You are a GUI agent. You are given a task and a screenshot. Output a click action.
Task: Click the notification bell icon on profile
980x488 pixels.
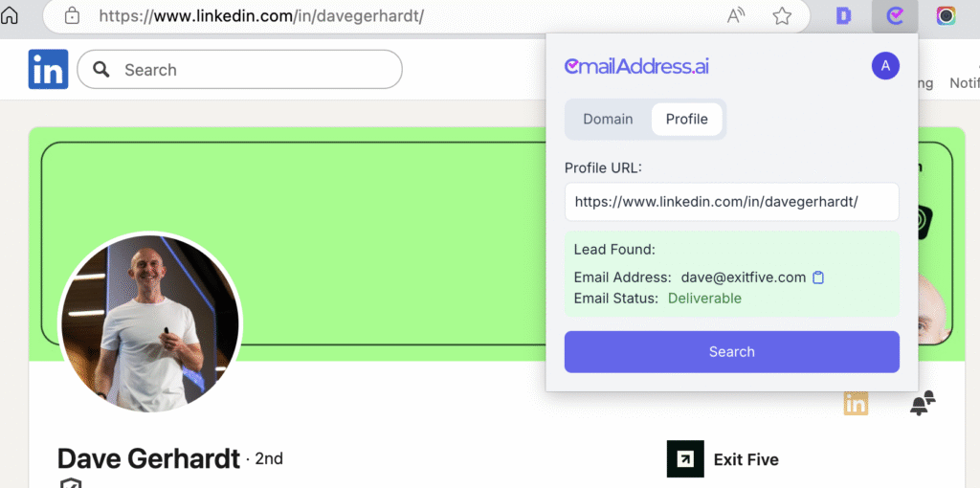coord(922,403)
